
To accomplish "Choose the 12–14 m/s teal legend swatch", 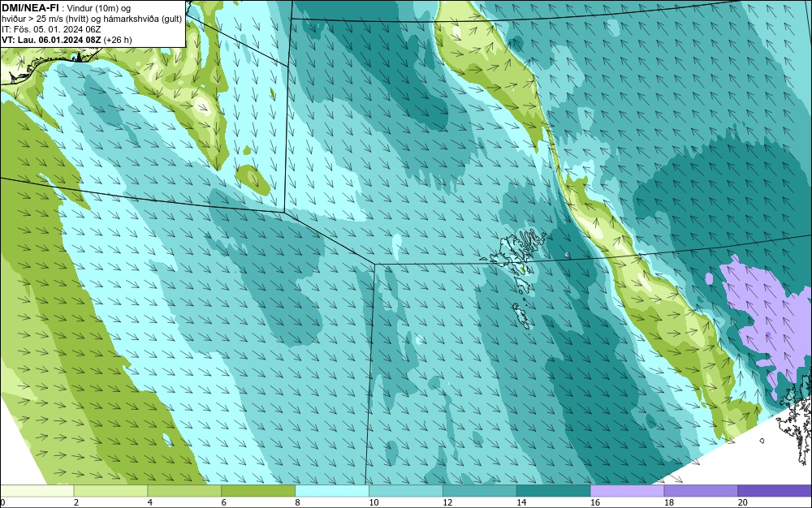I will [480, 491].
